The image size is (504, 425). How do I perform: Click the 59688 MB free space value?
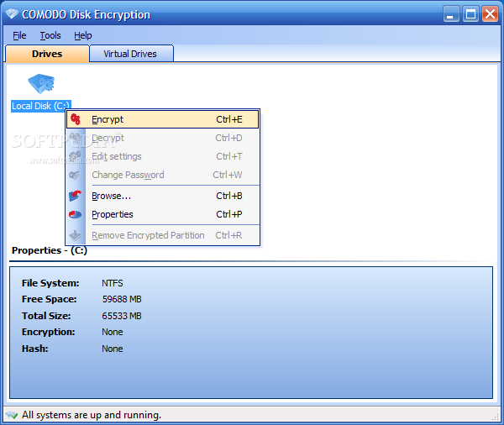122,299
